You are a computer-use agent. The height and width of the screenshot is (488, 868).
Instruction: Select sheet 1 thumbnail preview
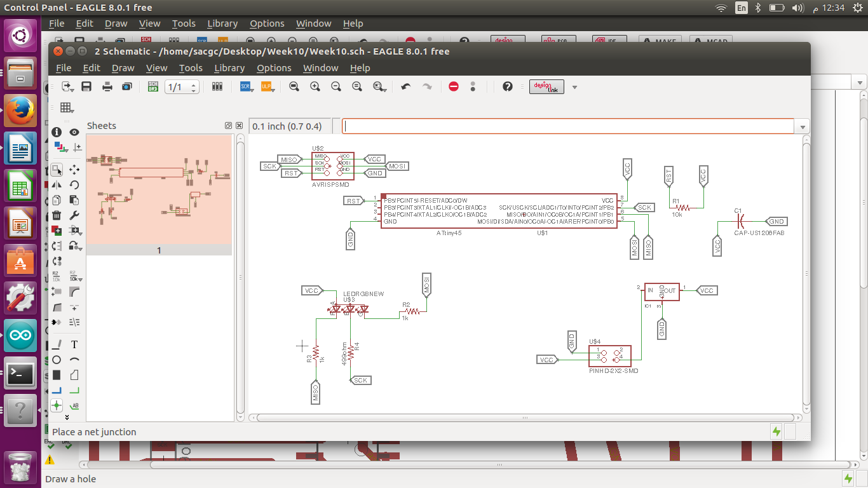point(159,189)
